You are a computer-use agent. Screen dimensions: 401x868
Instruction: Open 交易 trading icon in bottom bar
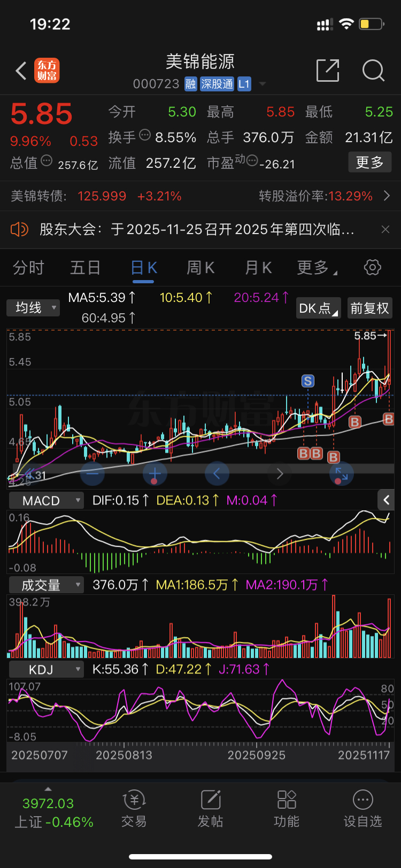point(134,808)
